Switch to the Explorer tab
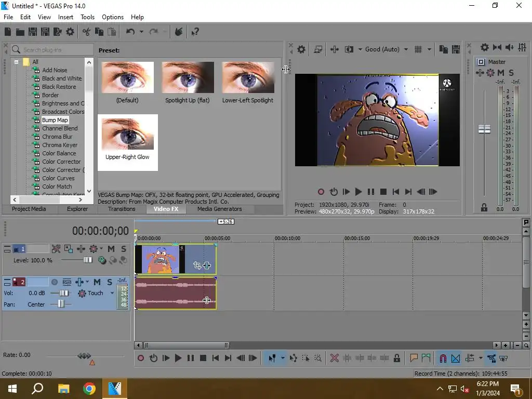Image resolution: width=532 pixels, height=399 pixels. pos(77,209)
